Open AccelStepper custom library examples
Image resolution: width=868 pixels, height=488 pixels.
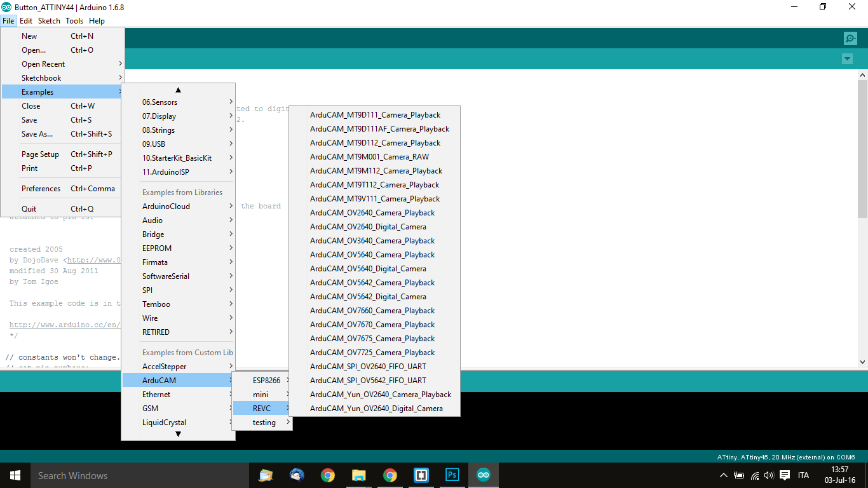coord(178,367)
